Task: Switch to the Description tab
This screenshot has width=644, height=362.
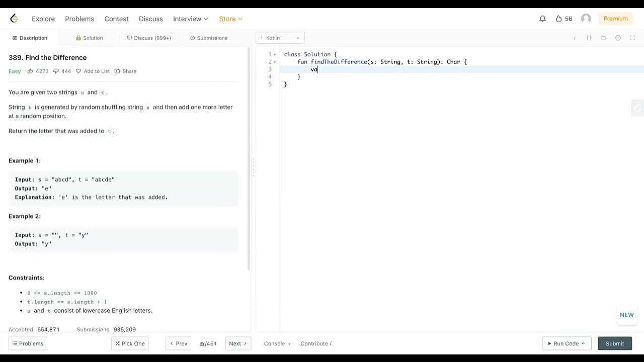Action: (30, 38)
